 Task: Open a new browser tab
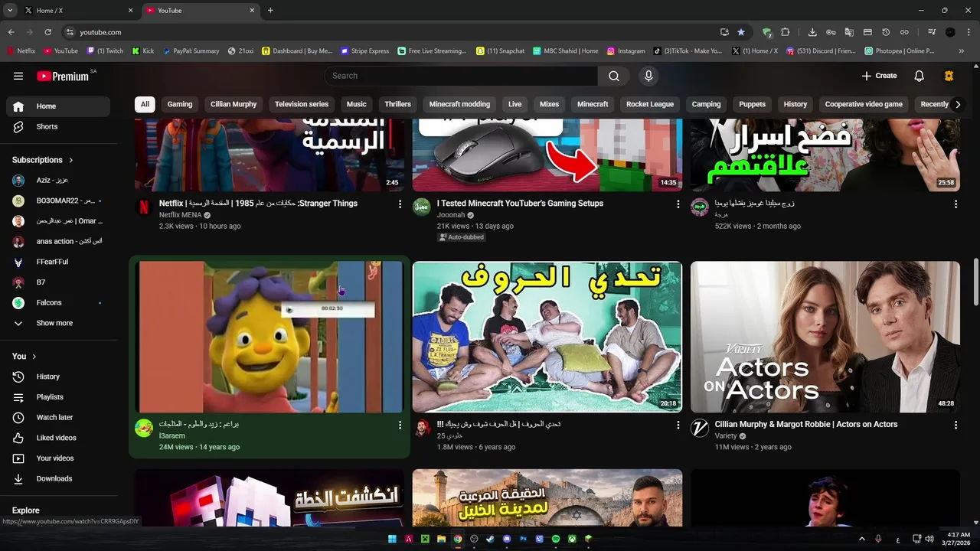pyautogui.click(x=270, y=11)
